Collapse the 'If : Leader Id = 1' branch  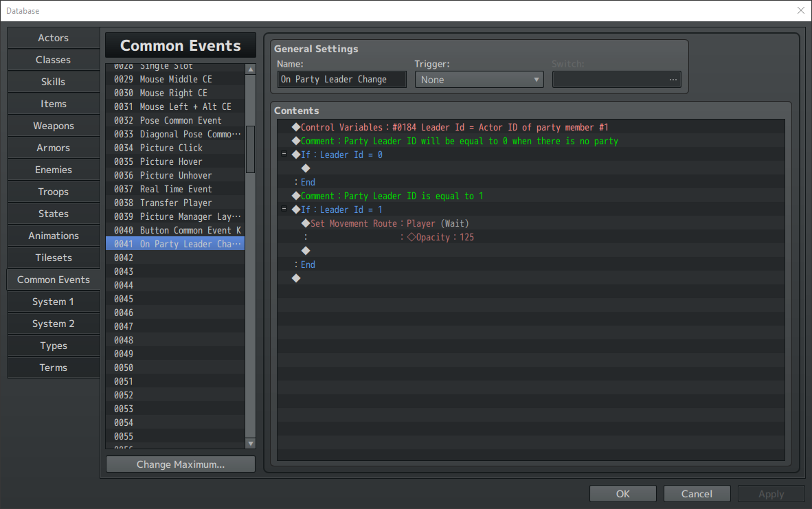click(284, 209)
